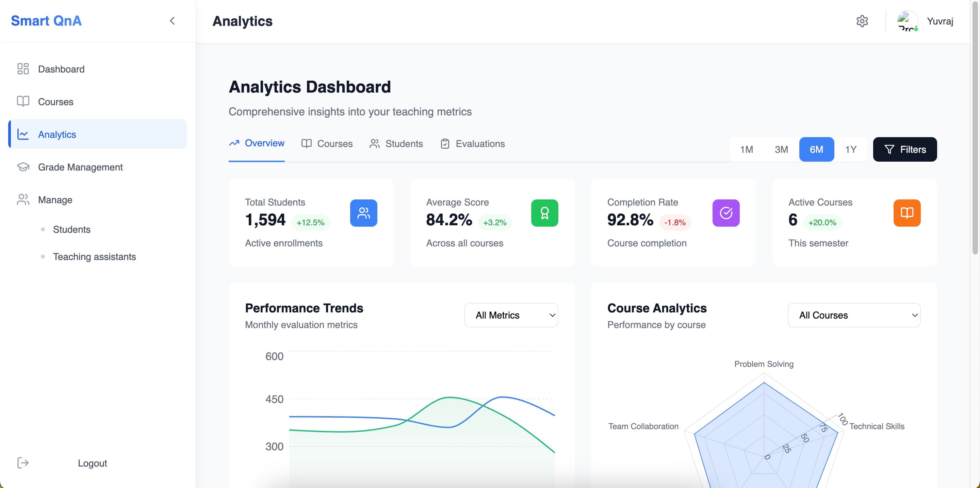This screenshot has width=980, height=488.
Task: Click the funnel icon on Filters button
Action: pos(889,149)
